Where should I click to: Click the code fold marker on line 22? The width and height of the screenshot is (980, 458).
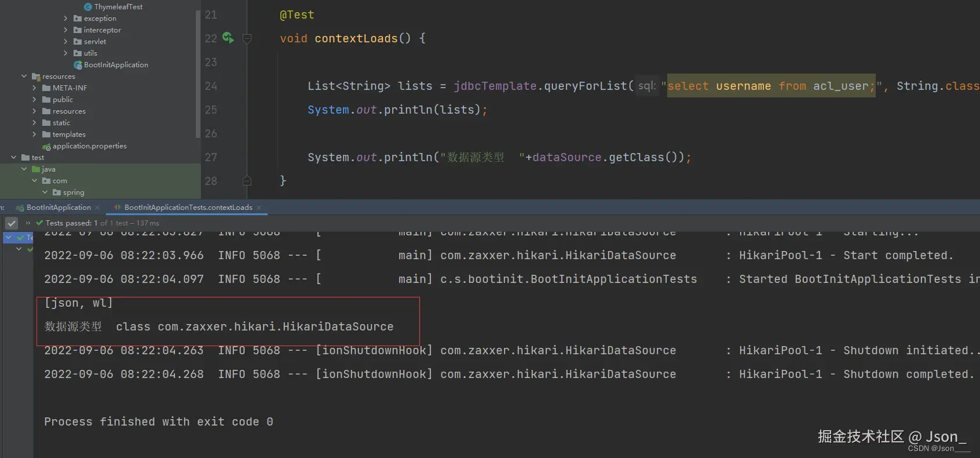(247, 39)
